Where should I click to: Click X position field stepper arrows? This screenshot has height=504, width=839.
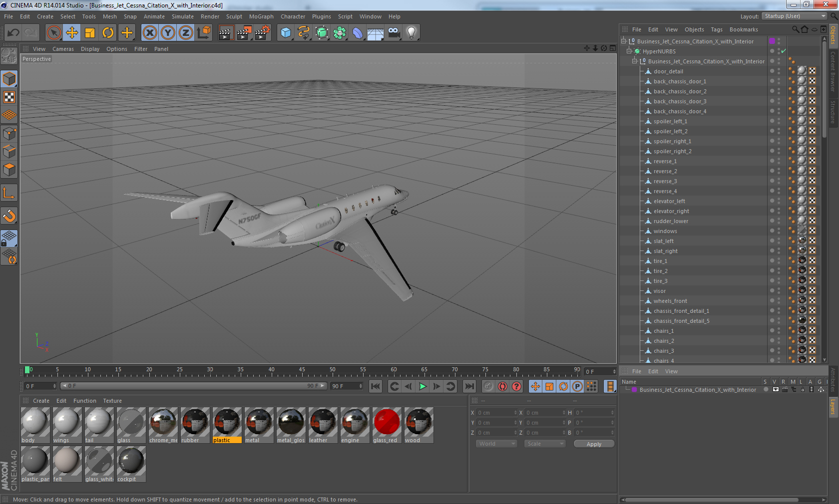click(515, 413)
